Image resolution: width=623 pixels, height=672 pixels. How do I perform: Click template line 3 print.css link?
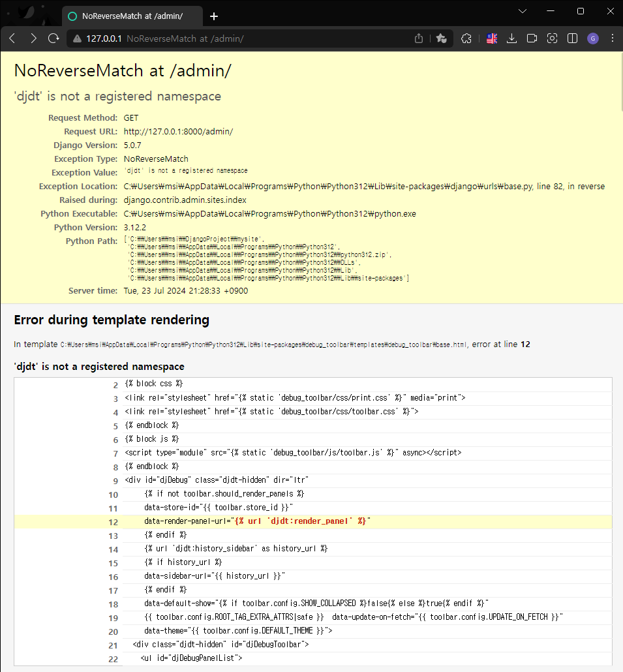296,398
